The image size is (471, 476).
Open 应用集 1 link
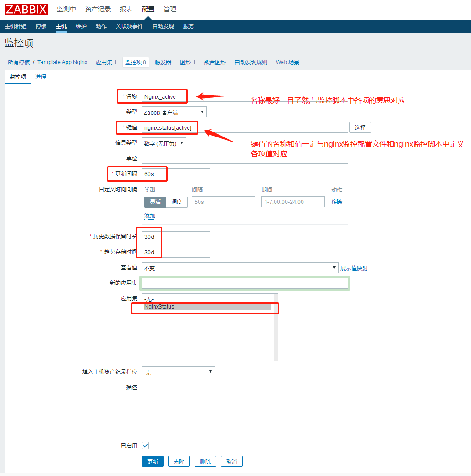[106, 62]
